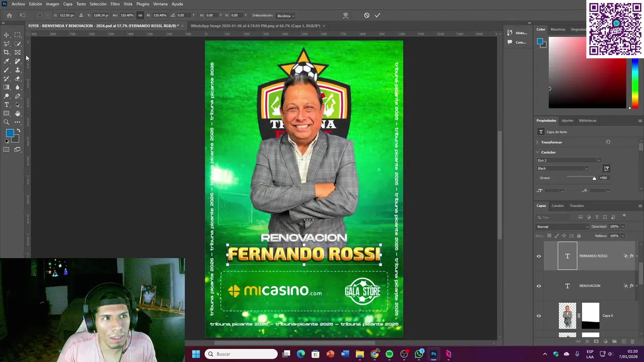Select the Eraser tool

coord(18,78)
